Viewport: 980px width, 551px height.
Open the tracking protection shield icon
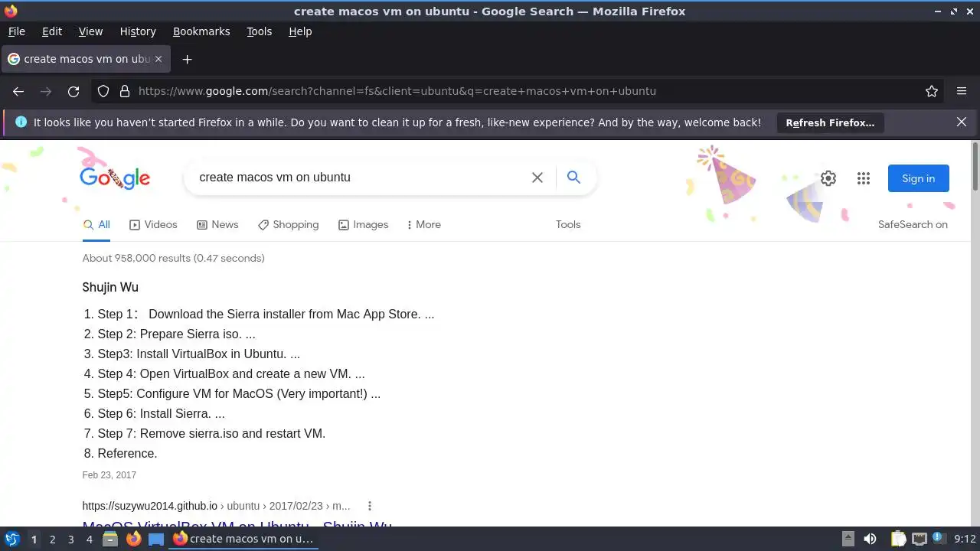(103, 91)
